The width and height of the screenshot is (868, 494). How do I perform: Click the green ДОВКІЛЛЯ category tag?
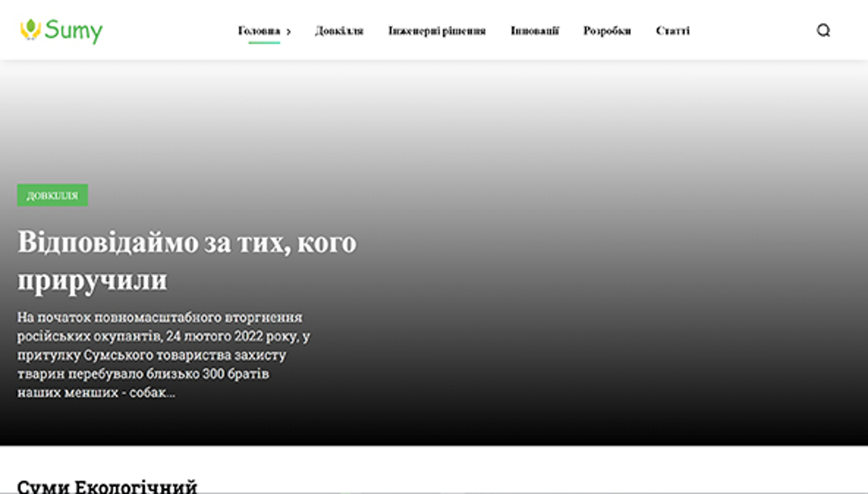tap(53, 195)
